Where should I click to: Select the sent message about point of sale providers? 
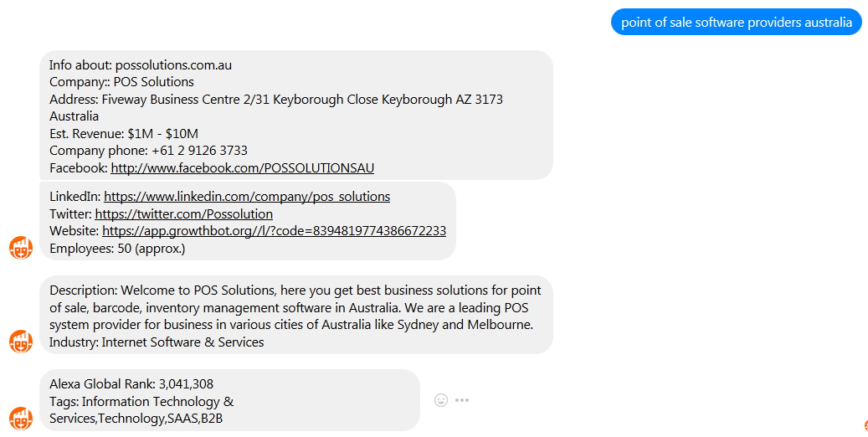[737, 22]
